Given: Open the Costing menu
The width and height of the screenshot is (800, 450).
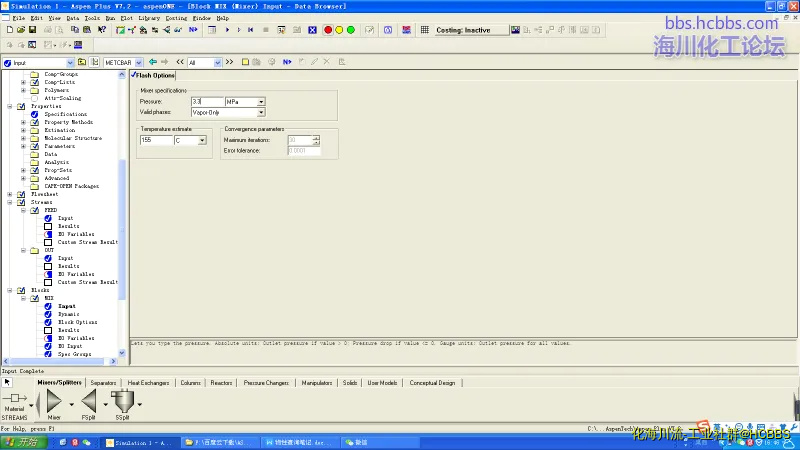Looking at the screenshot, I should coord(177,18).
